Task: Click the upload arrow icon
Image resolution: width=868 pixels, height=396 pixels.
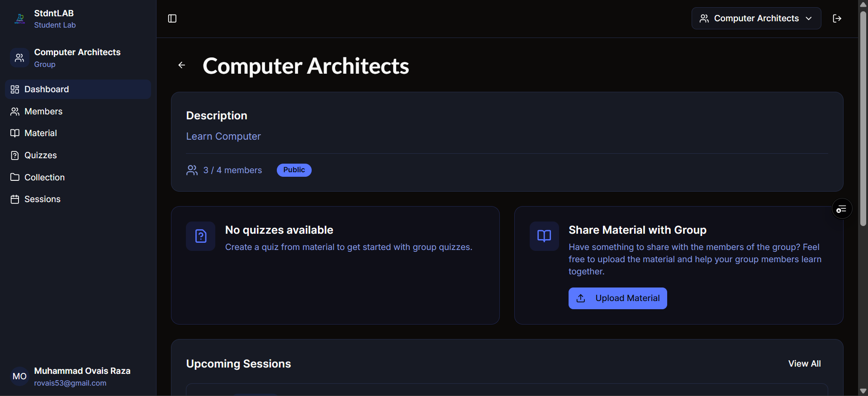Action: tap(581, 298)
